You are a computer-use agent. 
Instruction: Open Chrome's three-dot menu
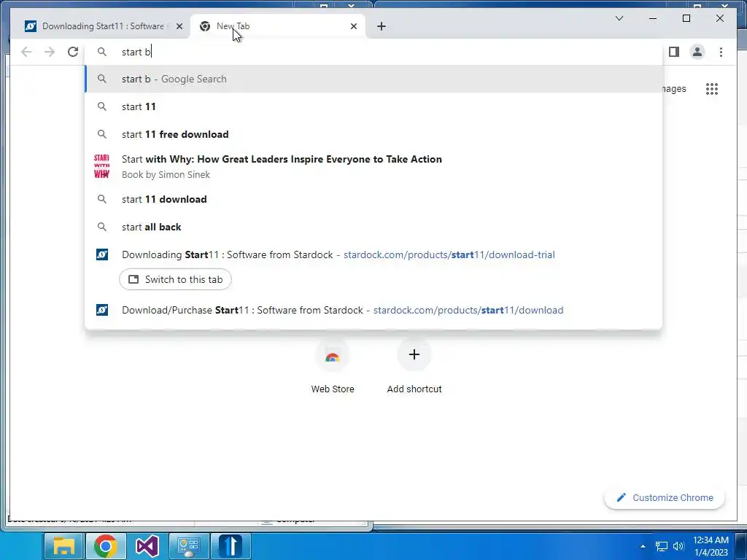click(721, 52)
